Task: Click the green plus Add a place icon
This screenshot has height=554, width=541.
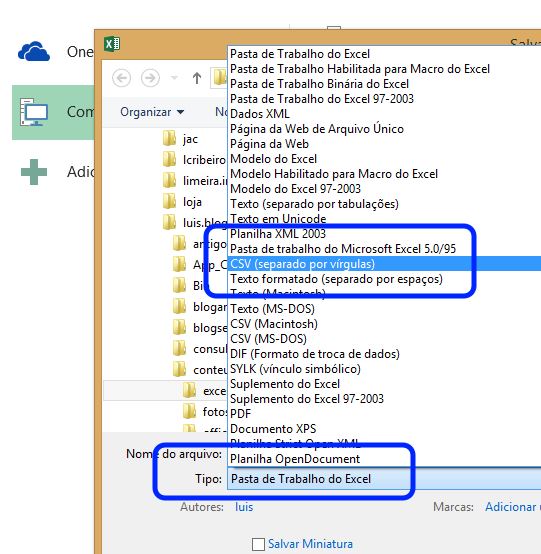Action: click(x=34, y=172)
